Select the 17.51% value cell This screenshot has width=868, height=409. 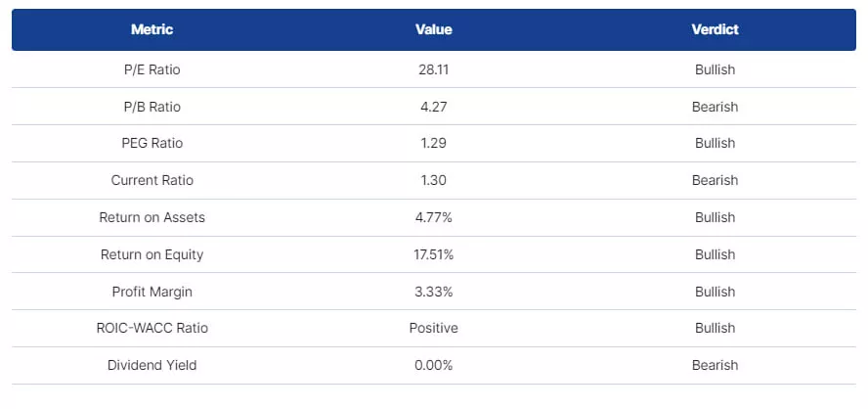point(433,254)
